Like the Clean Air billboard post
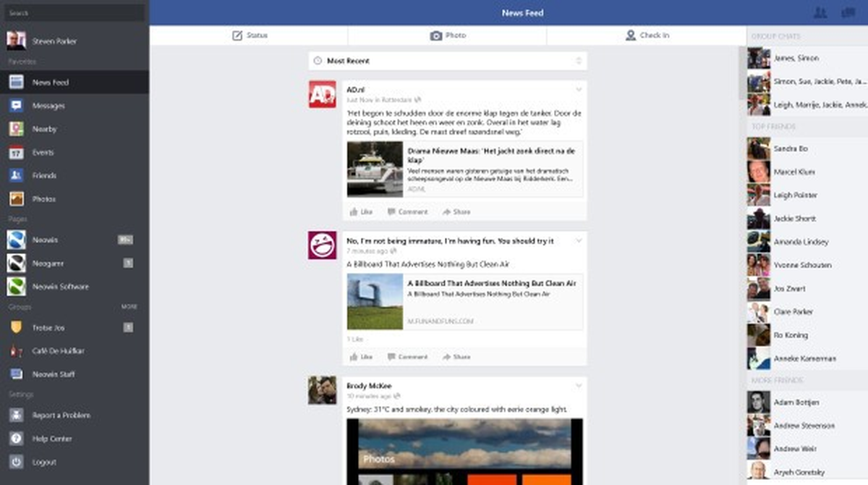Screen dimensions: 868x485 coord(361,357)
